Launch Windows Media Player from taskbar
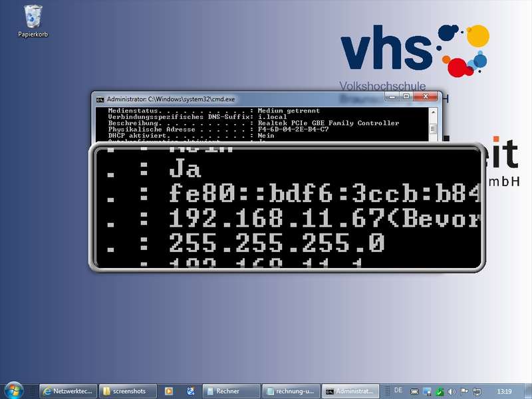This screenshot has width=532, height=399. 169,391
